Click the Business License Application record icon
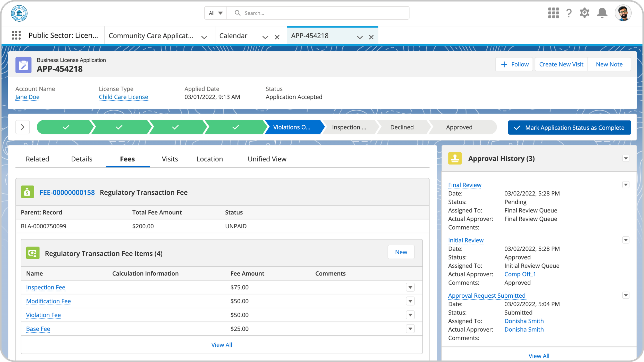Image resolution: width=644 pixels, height=362 pixels. [x=23, y=65]
